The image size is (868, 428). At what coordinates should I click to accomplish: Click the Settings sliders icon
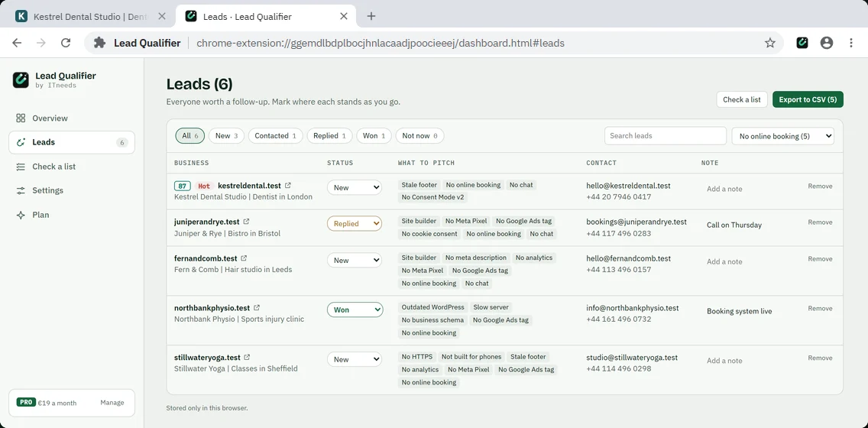pos(21,190)
